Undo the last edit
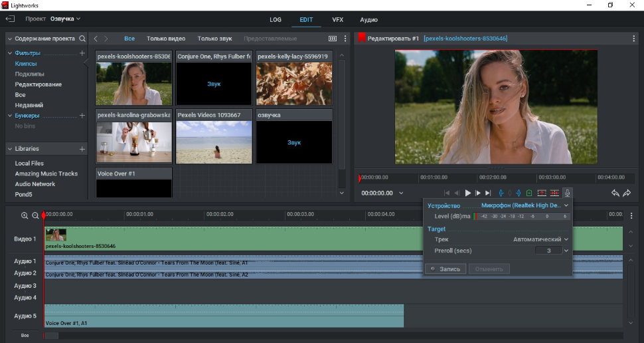 615,193
